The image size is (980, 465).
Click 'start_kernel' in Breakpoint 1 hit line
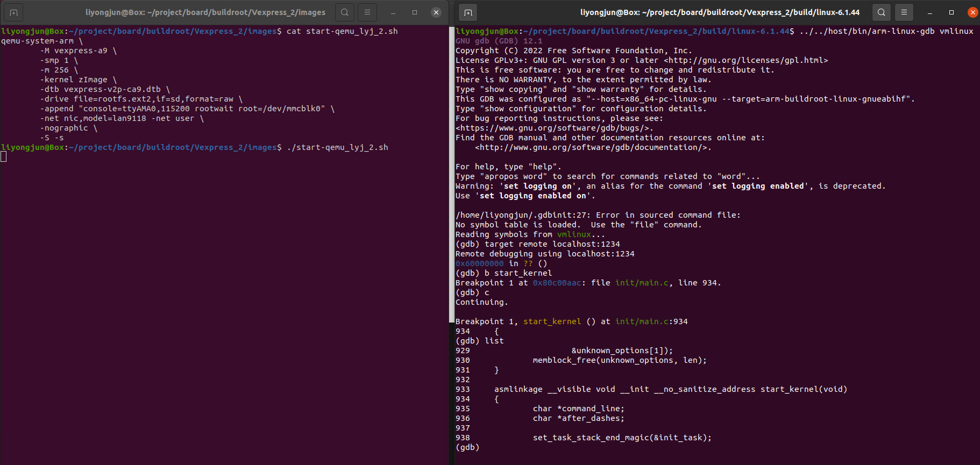[x=552, y=321]
